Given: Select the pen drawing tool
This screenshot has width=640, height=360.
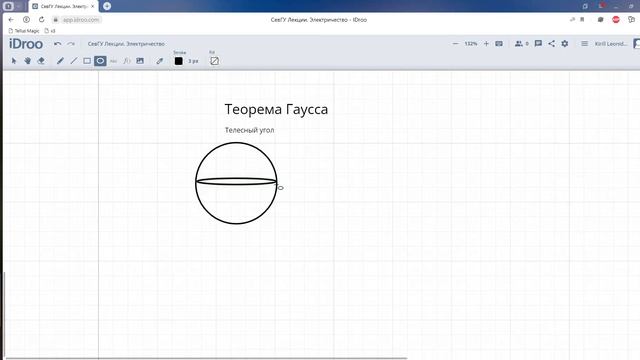Looking at the screenshot, I should click(x=60, y=61).
